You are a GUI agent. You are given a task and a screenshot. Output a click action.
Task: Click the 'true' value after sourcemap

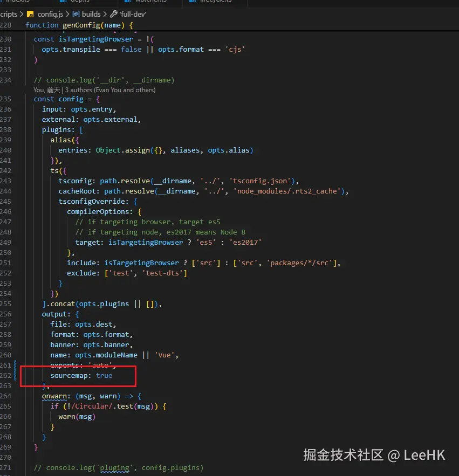click(104, 375)
